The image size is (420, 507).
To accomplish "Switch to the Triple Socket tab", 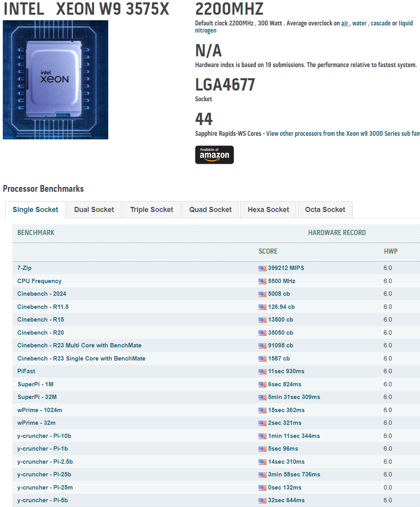I will pyautogui.click(x=152, y=210).
